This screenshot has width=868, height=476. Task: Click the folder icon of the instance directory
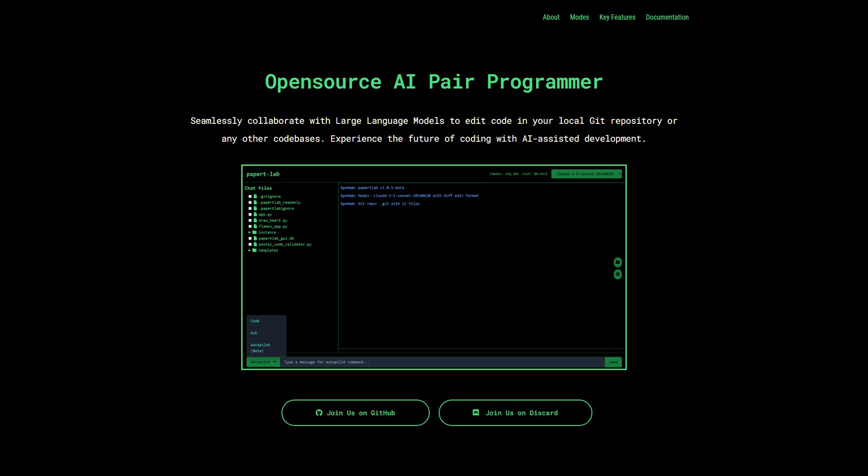[255, 232]
